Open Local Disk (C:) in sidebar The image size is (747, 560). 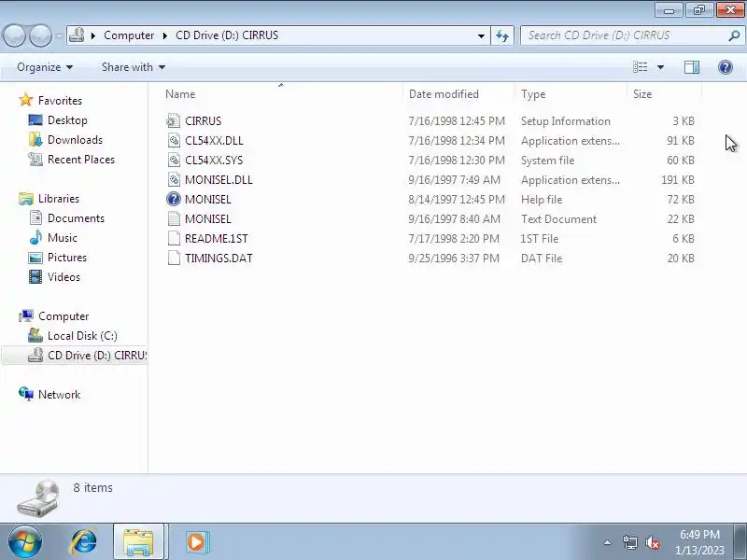82,336
